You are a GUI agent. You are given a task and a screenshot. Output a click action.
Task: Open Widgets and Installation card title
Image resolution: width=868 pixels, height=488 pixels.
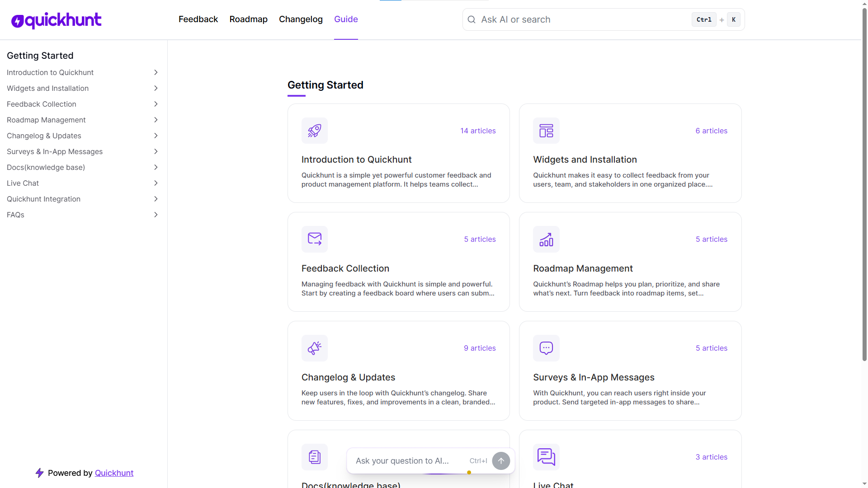pyautogui.click(x=585, y=160)
